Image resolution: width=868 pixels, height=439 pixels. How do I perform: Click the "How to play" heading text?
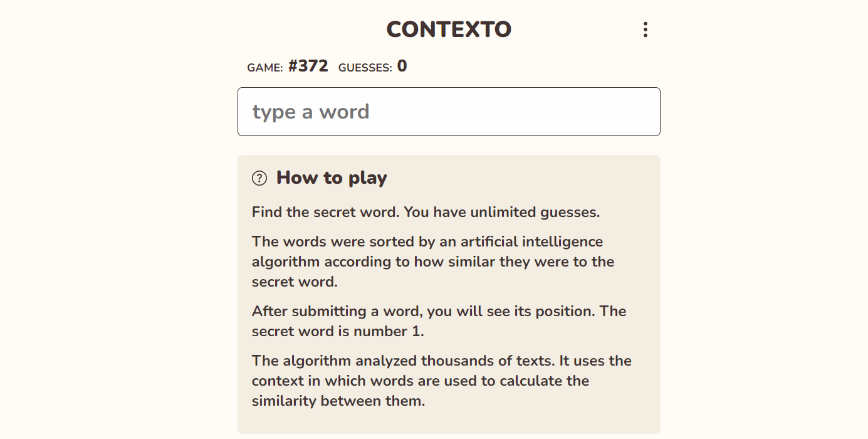tap(332, 178)
